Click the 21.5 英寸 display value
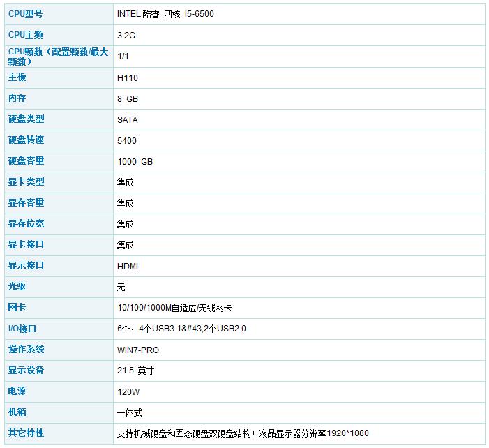 (135, 371)
